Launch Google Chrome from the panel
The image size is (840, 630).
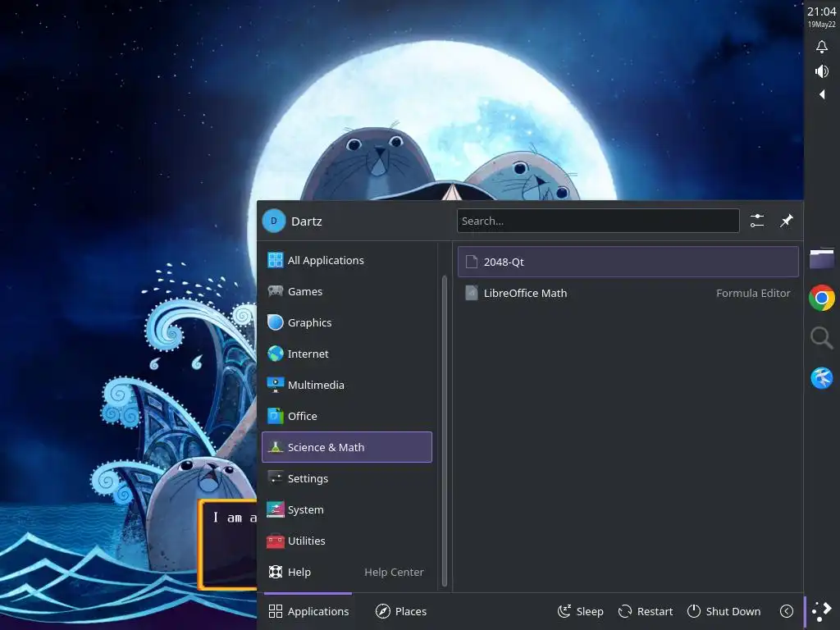(822, 298)
